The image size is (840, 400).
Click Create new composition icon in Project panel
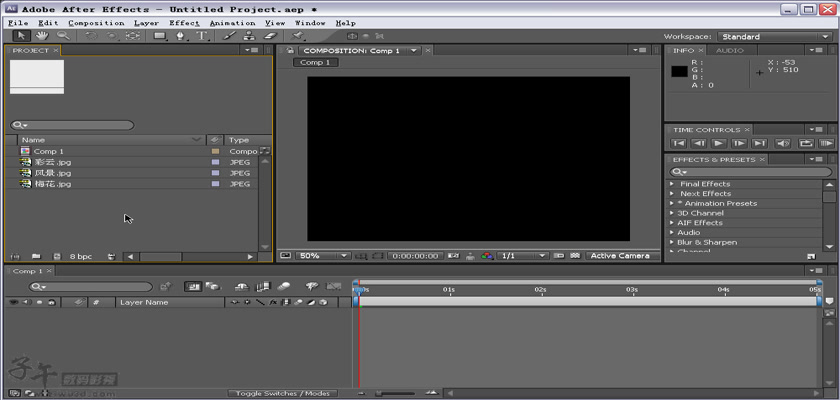pos(57,256)
